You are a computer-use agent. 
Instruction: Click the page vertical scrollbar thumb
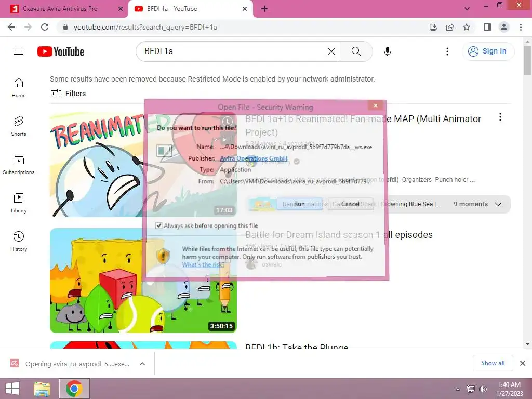coord(527,60)
